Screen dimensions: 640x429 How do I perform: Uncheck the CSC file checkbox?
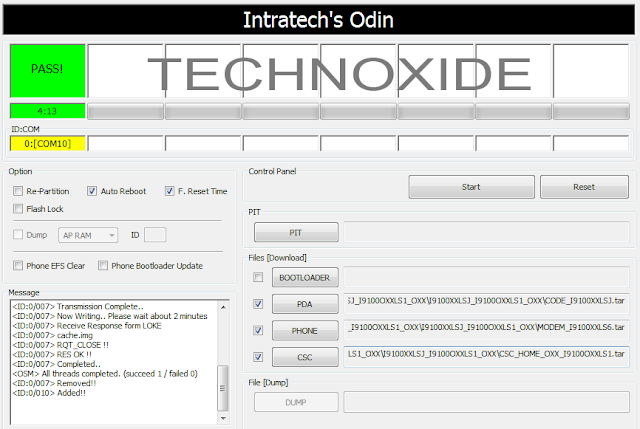tap(258, 357)
